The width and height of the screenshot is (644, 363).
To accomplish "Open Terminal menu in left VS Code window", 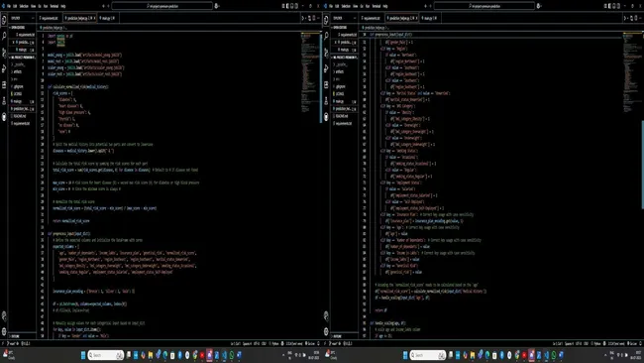I will point(54,6).
